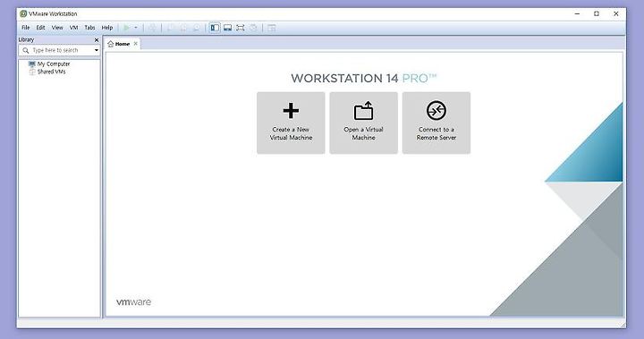
Task: Click the green Power On play icon
Action: tap(126, 28)
